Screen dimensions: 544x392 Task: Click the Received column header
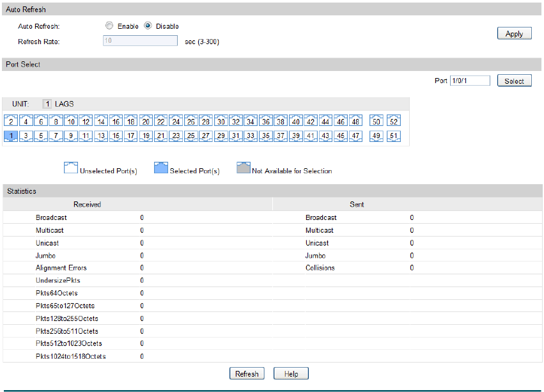(87, 205)
